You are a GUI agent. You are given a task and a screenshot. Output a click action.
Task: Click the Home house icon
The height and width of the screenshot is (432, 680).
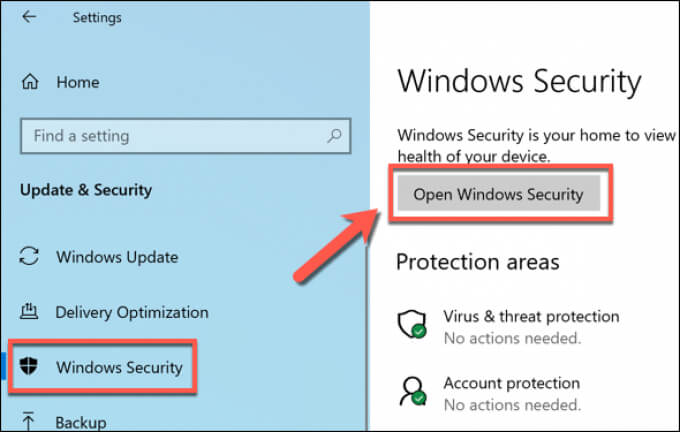pyautogui.click(x=30, y=83)
